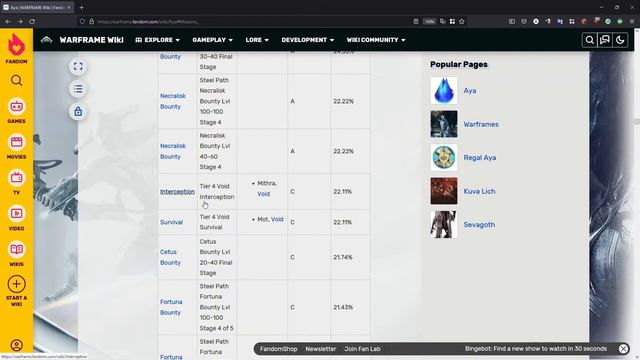
Task: Click the Void link next to Mithra
Action: click(264, 194)
